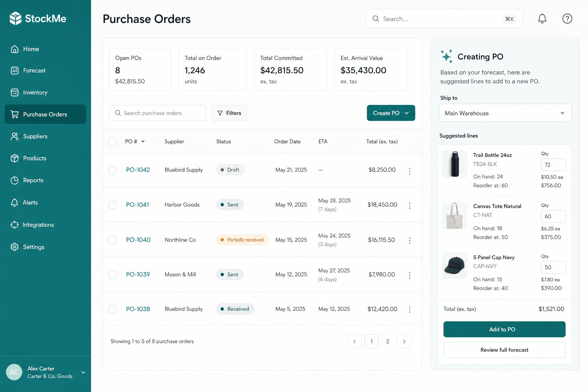Go to page 1
The height and width of the screenshot is (392, 588).
click(x=372, y=341)
